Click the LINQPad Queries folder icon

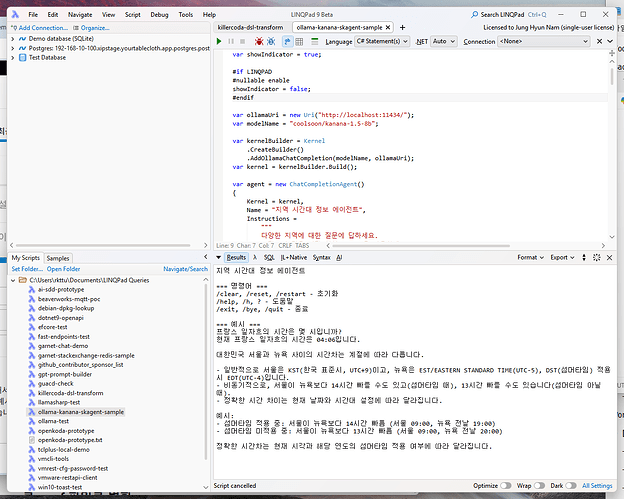coord(23,280)
